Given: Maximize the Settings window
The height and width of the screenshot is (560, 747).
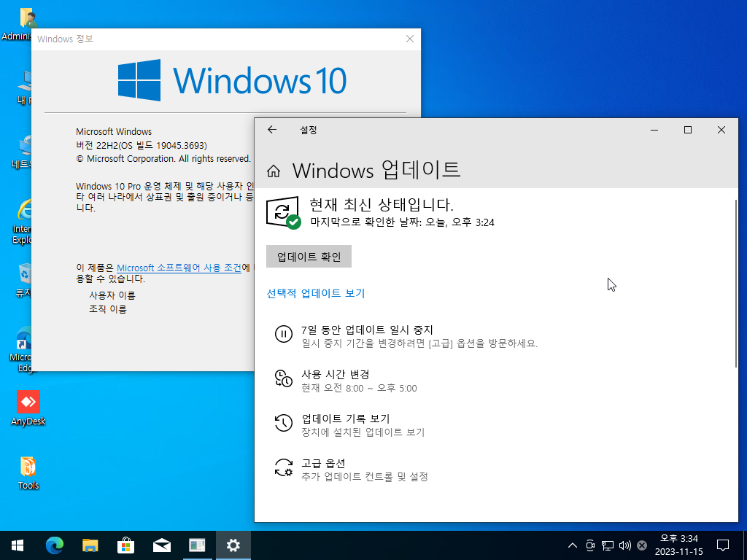Looking at the screenshot, I should [687, 130].
